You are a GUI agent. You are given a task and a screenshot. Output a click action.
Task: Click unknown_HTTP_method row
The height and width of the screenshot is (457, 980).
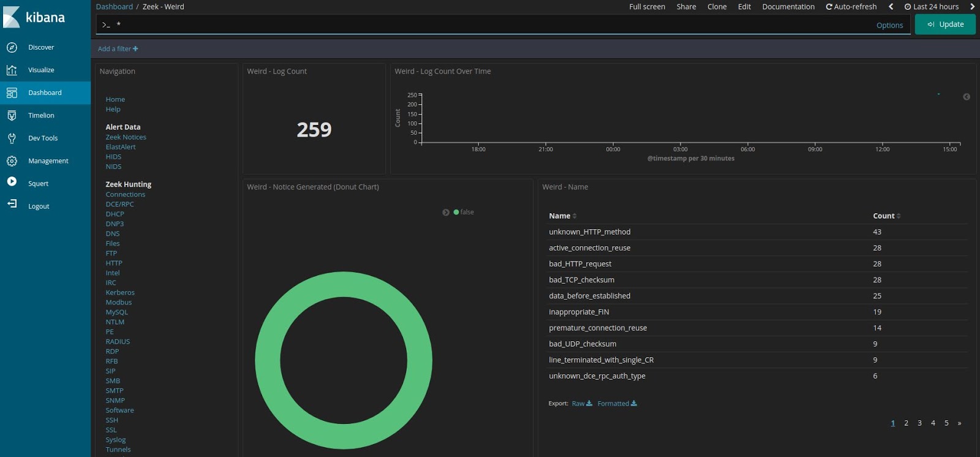(758, 232)
